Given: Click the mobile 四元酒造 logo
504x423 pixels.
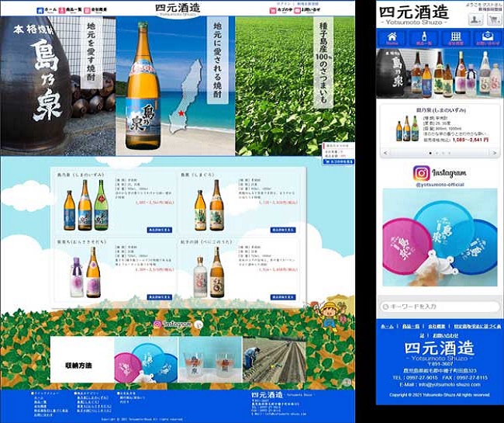Looking at the screenshot, I should 414,15.
